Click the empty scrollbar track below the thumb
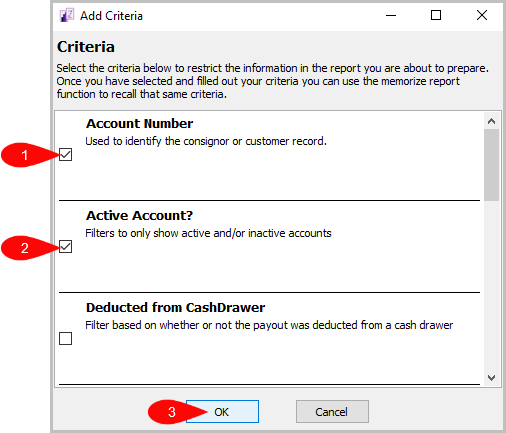The height and width of the screenshot is (433, 506). (x=491, y=285)
